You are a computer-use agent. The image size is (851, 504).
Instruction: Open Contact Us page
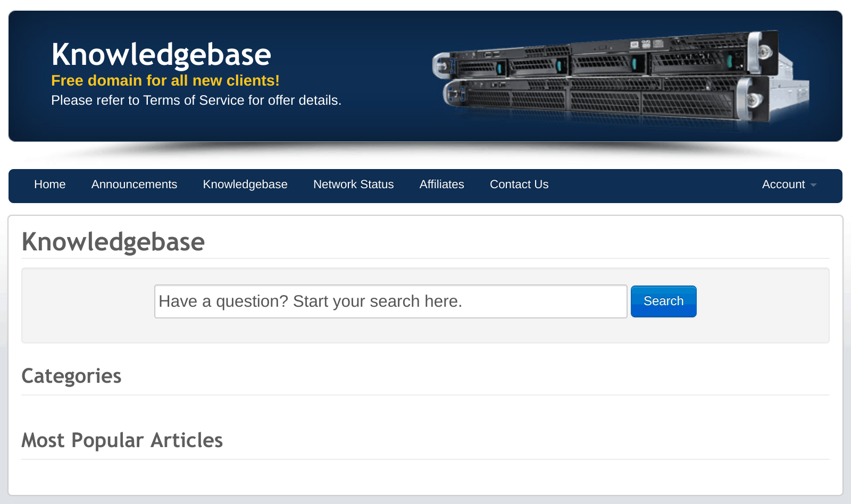519,184
